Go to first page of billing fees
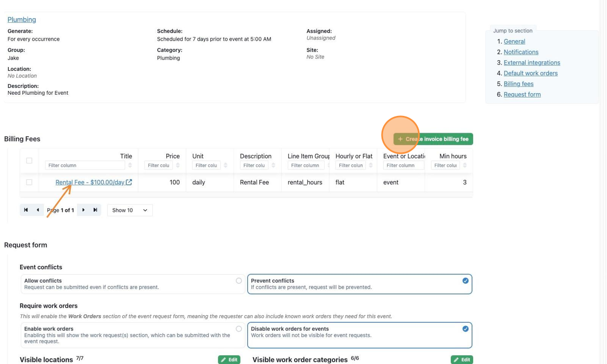Screen dimensions: 607x364 click(26, 210)
